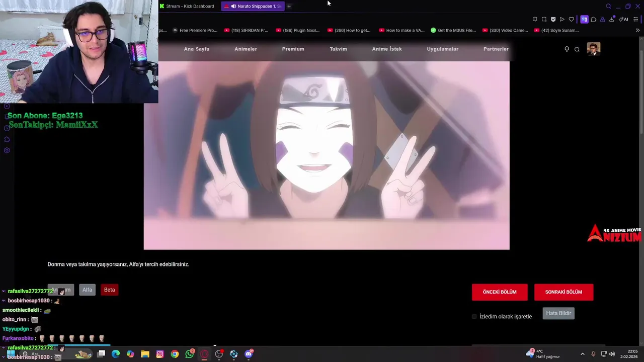Open the Takvim menu item
The width and height of the screenshot is (644, 362).
[x=338, y=49]
